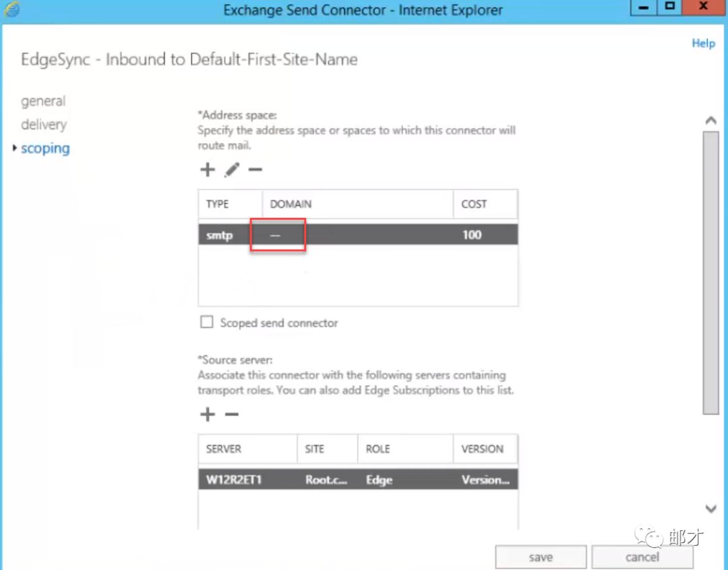Select the scoping page

point(45,148)
